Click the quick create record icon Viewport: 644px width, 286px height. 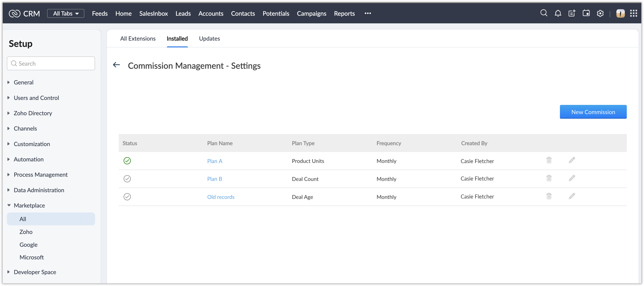(x=572, y=13)
